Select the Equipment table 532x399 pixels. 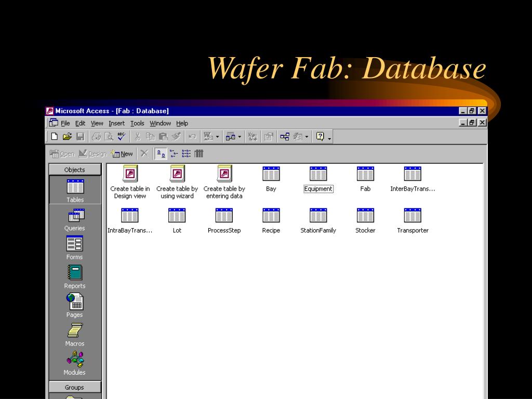(x=318, y=179)
